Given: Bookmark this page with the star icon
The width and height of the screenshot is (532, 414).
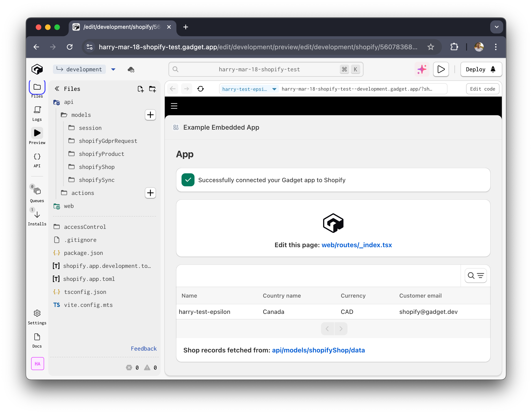Looking at the screenshot, I should [x=431, y=47].
